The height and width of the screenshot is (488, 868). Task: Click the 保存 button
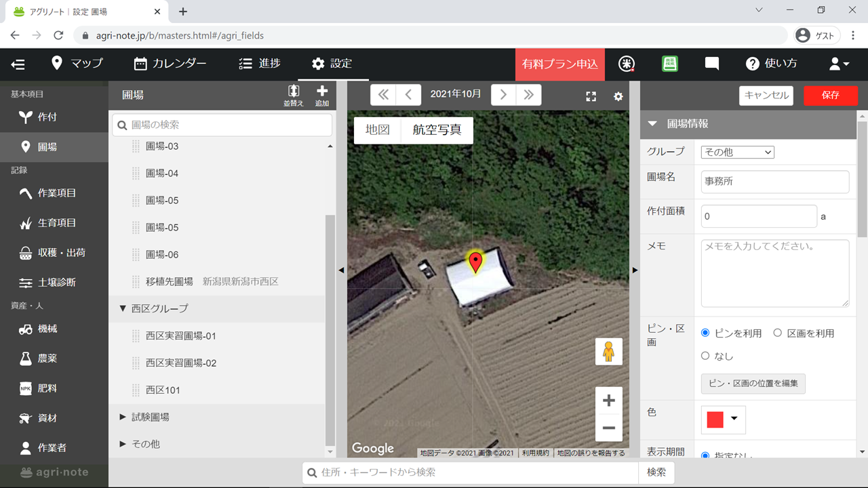tap(830, 96)
